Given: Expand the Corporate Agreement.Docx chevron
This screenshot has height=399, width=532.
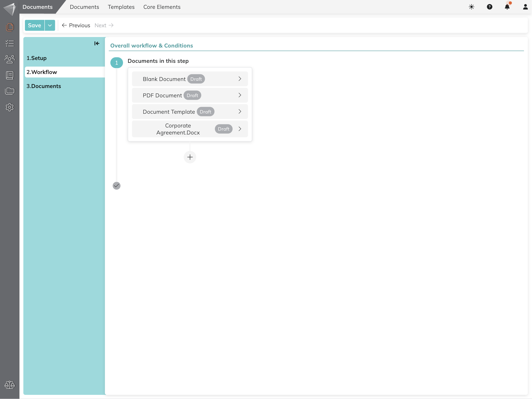Looking at the screenshot, I should 240,129.
